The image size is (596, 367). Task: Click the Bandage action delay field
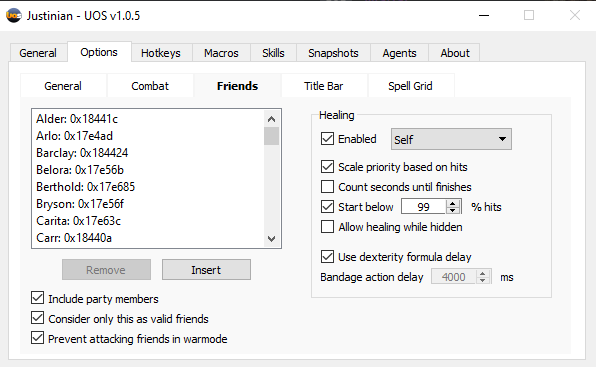pyautogui.click(x=453, y=277)
